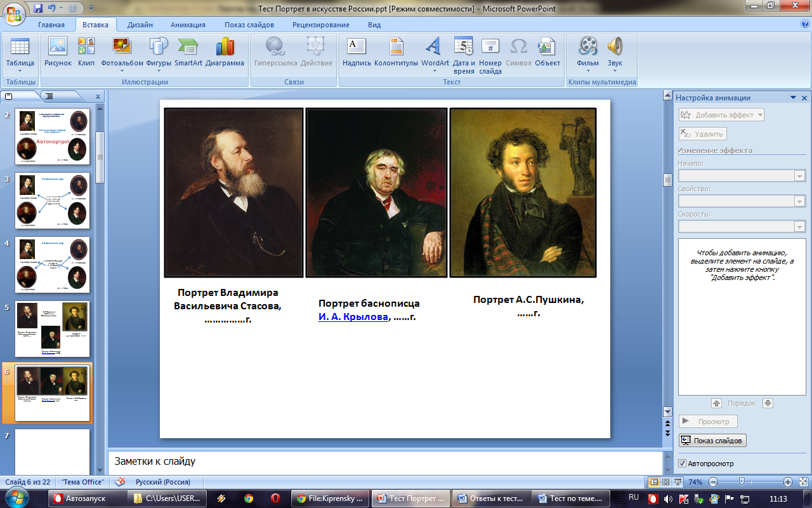The image size is (812, 508).
Task: Toggle the Автопросмотр checkbox
Action: 683,463
